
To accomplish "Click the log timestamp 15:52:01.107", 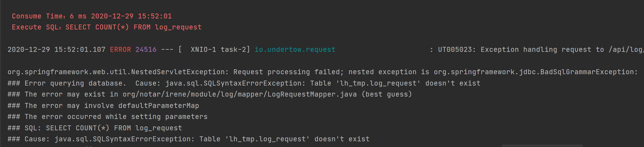I will [x=80, y=50].
